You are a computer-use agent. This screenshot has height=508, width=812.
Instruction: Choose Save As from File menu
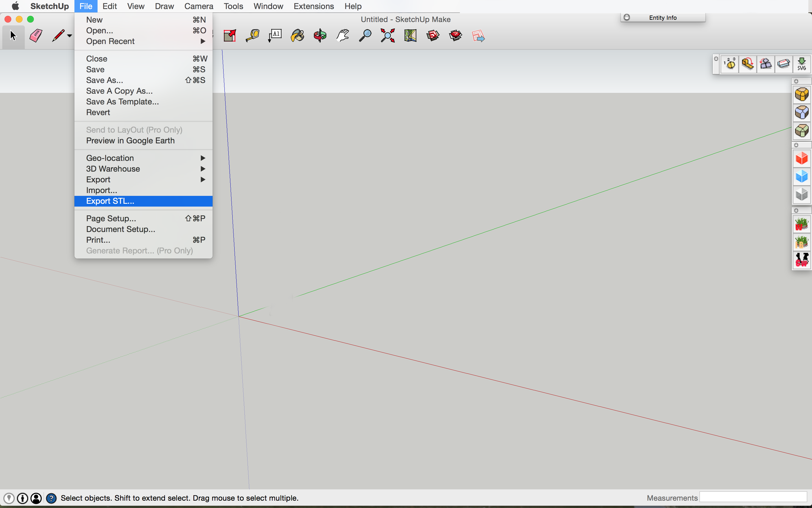tap(144, 80)
